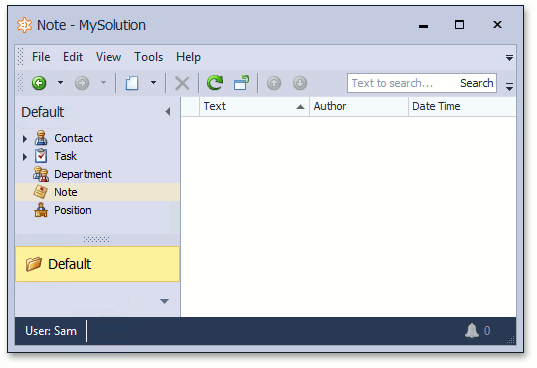
Task: Open the New item dropdown arrow
Action: pyautogui.click(x=153, y=83)
